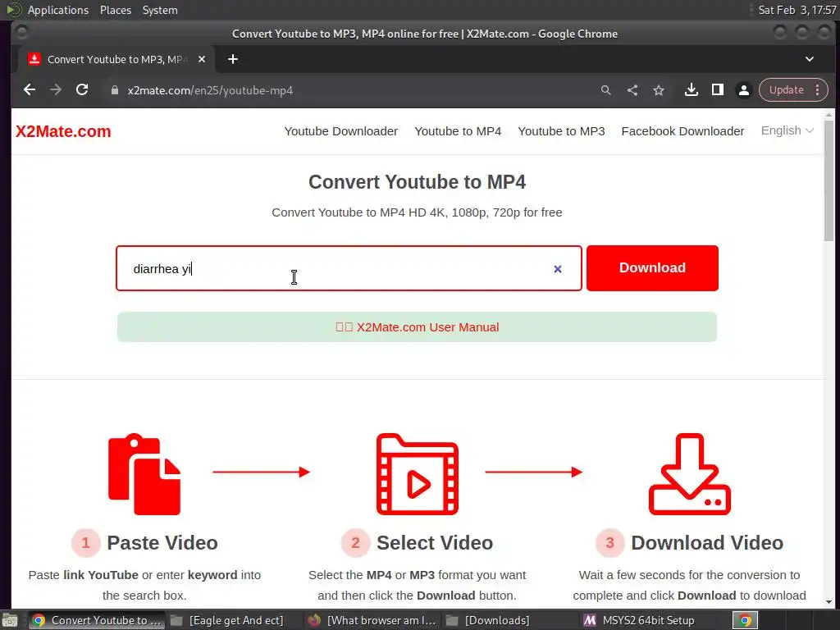
Task: Clear the search box with the X
Action: click(x=558, y=269)
